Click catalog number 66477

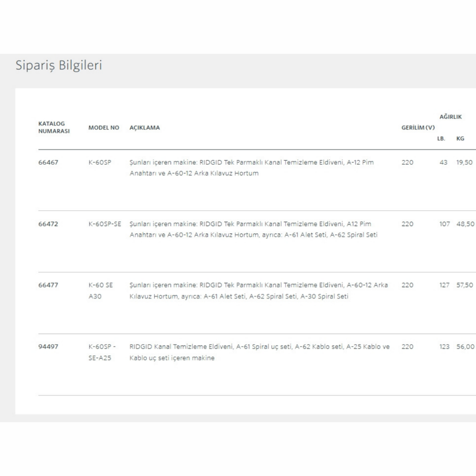pos(48,285)
